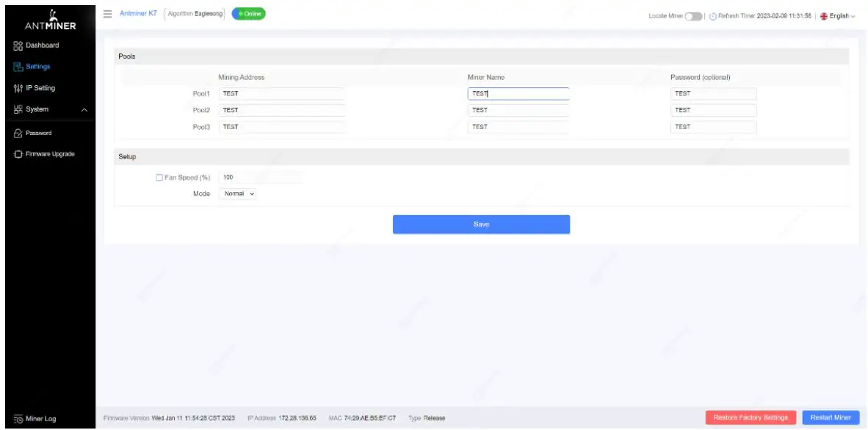868x430 pixels.
Task: Click the Pools section header
Action: [x=481, y=57]
